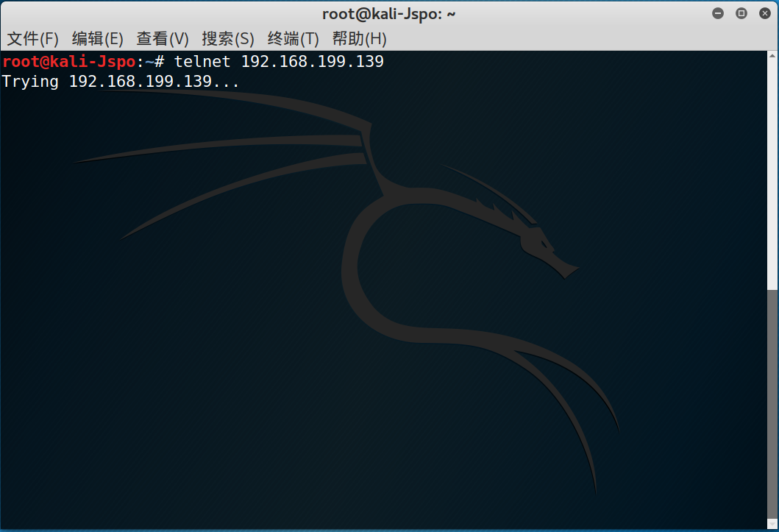Click the 'Trying 192.168.199.139...' output line
The image size is (779, 532).
pos(121,82)
